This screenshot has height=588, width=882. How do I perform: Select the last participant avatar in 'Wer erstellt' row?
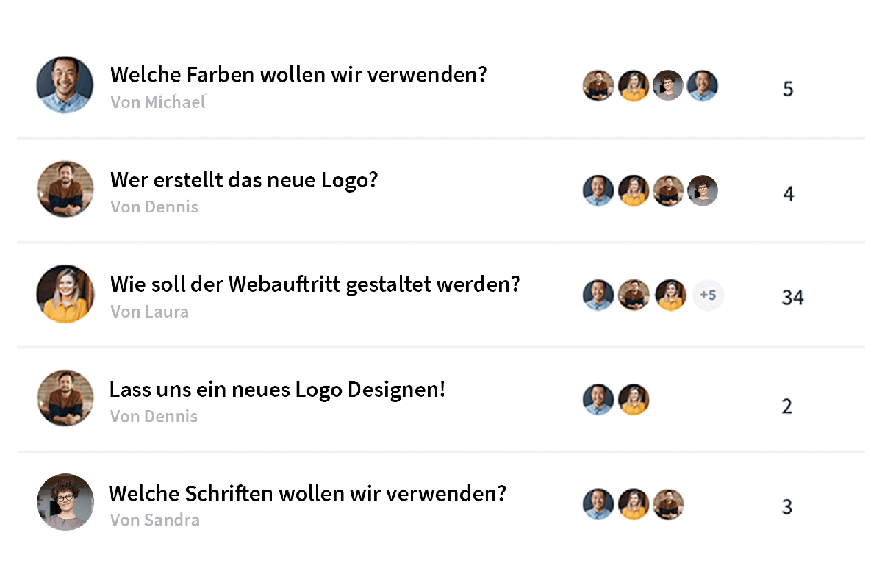tap(703, 190)
